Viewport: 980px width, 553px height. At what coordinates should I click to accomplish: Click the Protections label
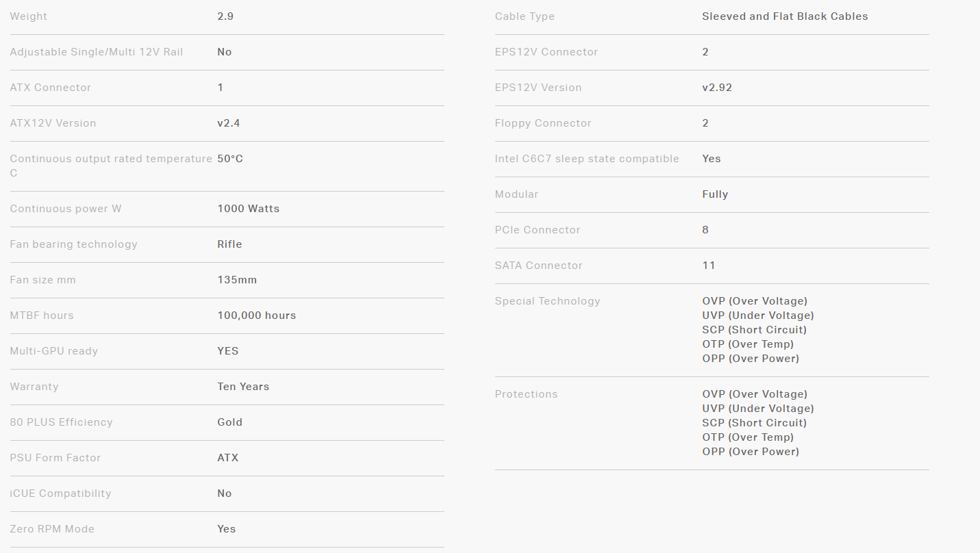pyautogui.click(x=526, y=394)
